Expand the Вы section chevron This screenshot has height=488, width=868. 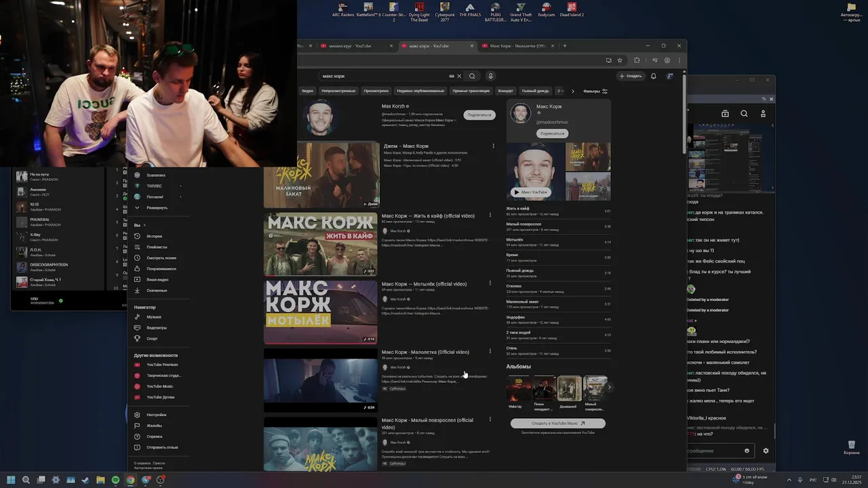point(144,225)
